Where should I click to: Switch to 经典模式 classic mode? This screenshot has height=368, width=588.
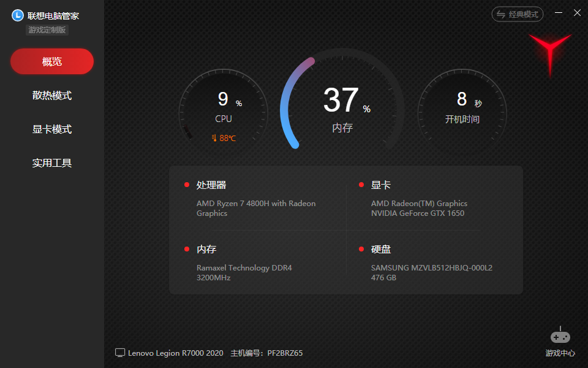pos(518,14)
